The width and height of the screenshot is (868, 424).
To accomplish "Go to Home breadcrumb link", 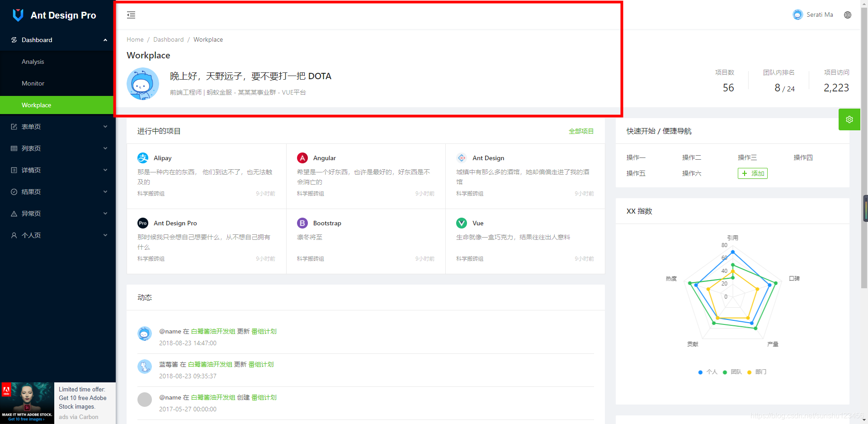I will coord(135,40).
